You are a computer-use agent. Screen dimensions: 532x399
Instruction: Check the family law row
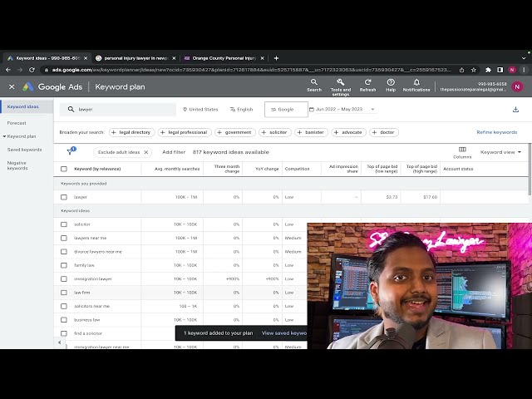tap(64, 265)
